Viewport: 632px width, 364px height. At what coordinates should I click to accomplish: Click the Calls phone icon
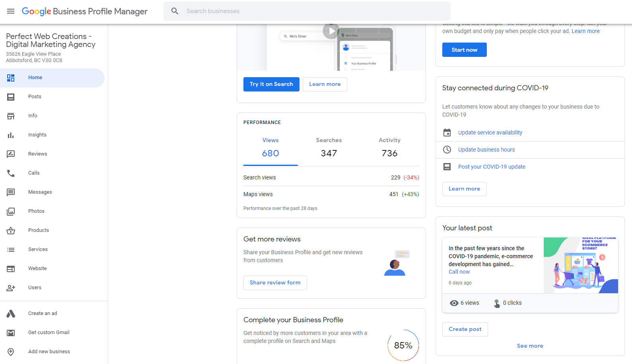coord(11,173)
